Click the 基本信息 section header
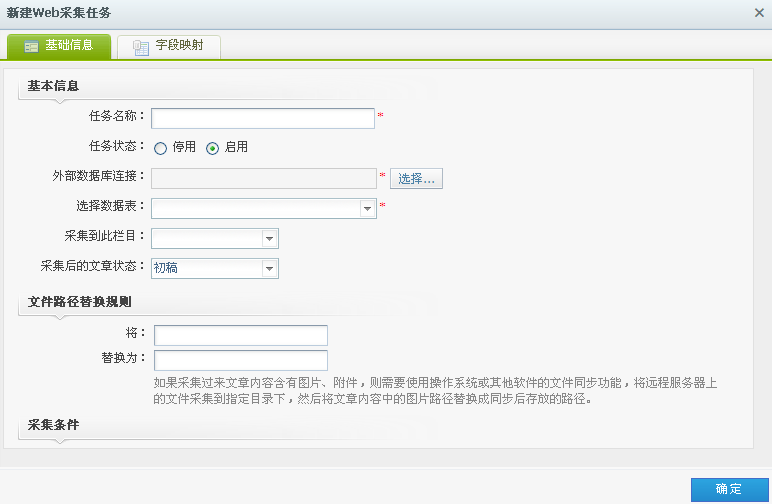This screenshot has height=504, width=772. pos(53,86)
